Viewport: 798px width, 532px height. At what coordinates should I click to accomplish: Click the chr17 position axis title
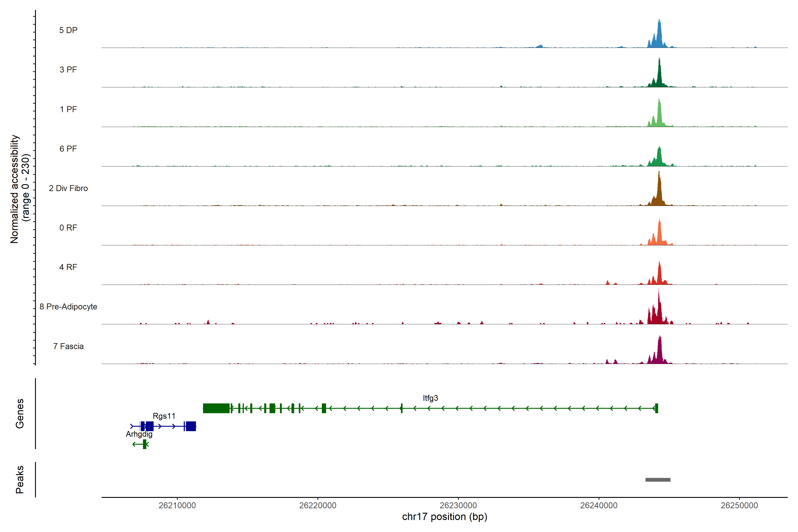(444, 517)
